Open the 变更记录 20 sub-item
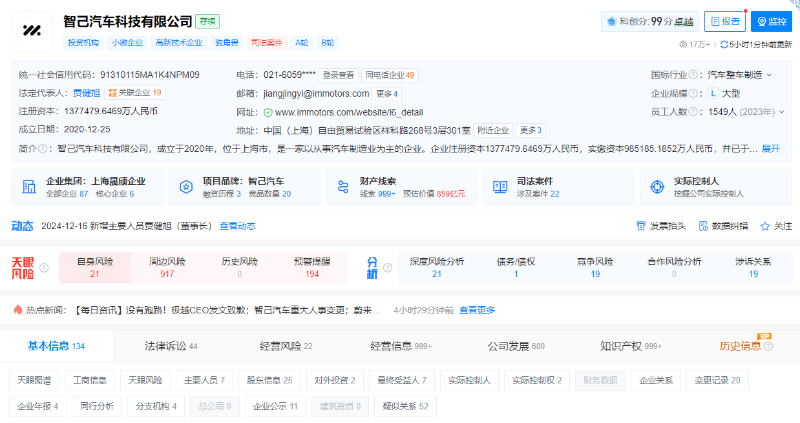This screenshot has width=800, height=423. 717,380
